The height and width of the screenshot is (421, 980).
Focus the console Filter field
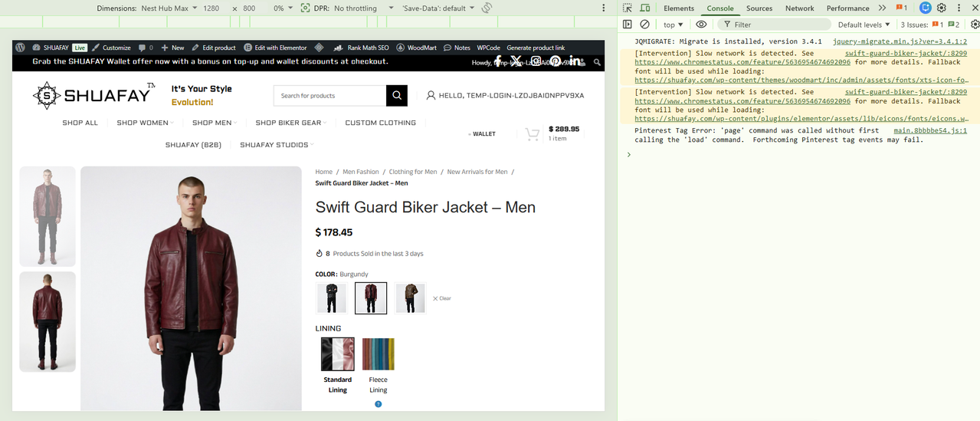point(774,25)
